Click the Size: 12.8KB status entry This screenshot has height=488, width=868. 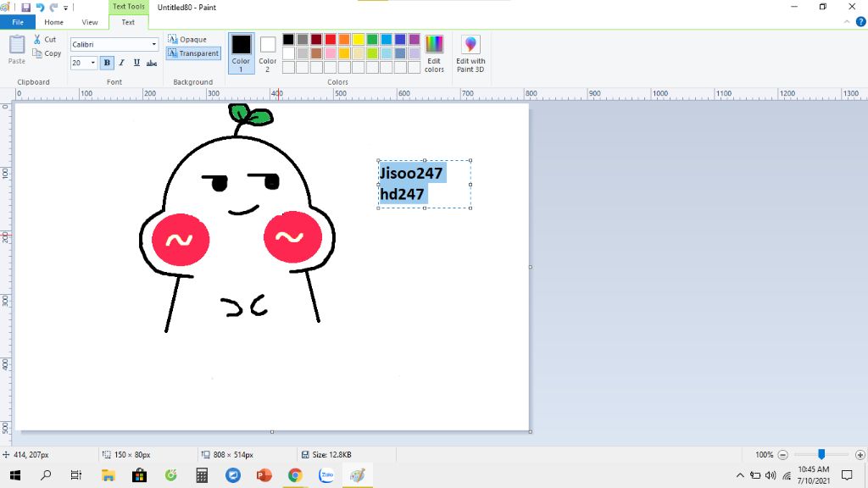tap(326, 455)
